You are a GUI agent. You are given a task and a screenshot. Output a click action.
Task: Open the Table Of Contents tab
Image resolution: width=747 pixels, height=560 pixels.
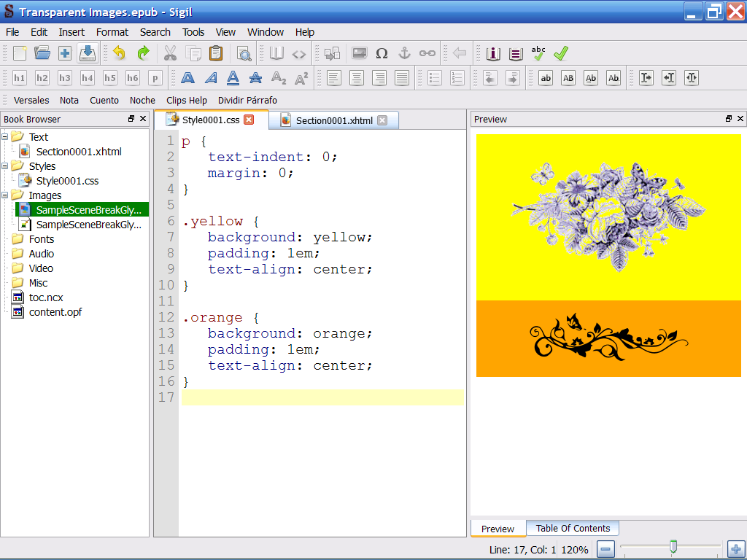573,529
